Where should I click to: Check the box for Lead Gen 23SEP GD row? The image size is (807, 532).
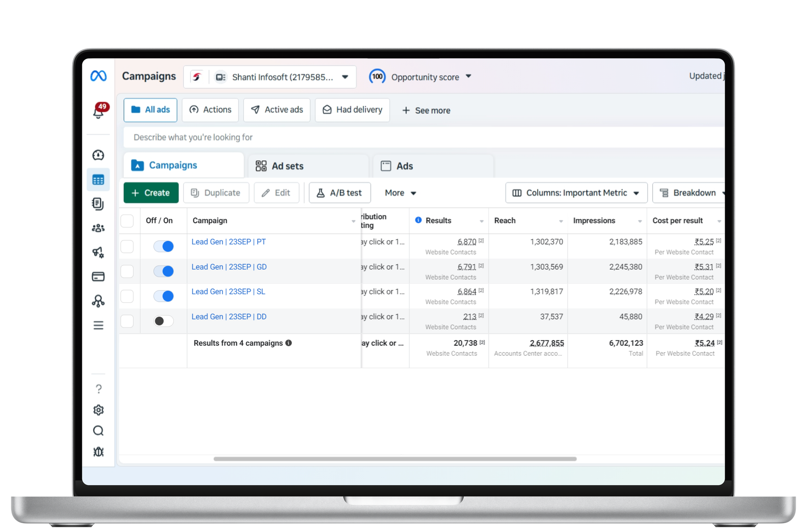[127, 271]
